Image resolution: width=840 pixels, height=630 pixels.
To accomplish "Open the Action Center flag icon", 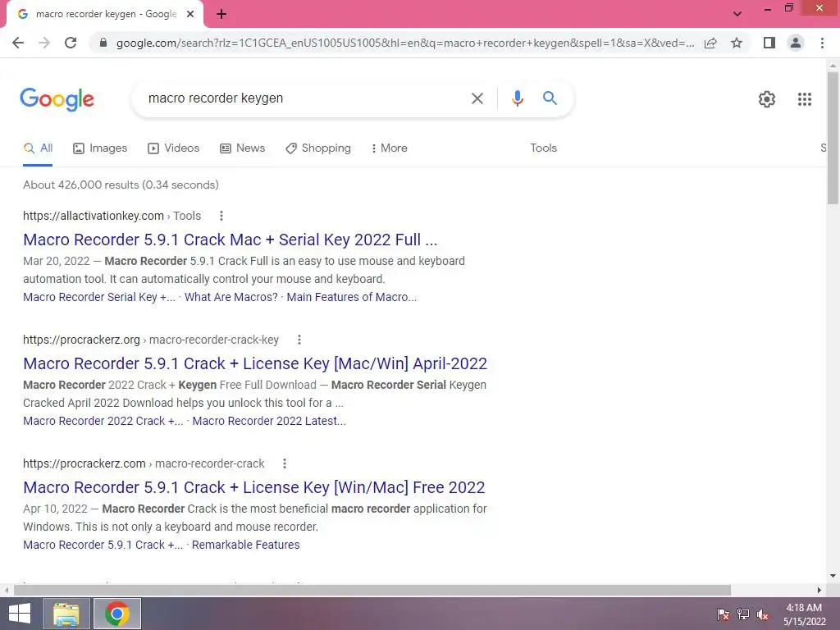I will 724,614.
